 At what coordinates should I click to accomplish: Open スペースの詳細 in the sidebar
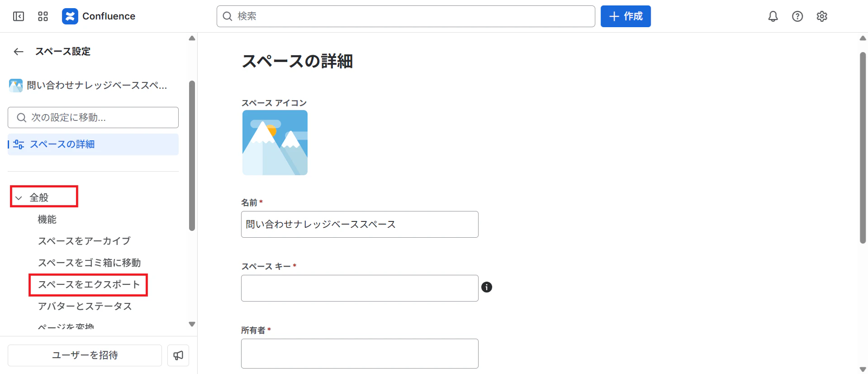coord(93,144)
